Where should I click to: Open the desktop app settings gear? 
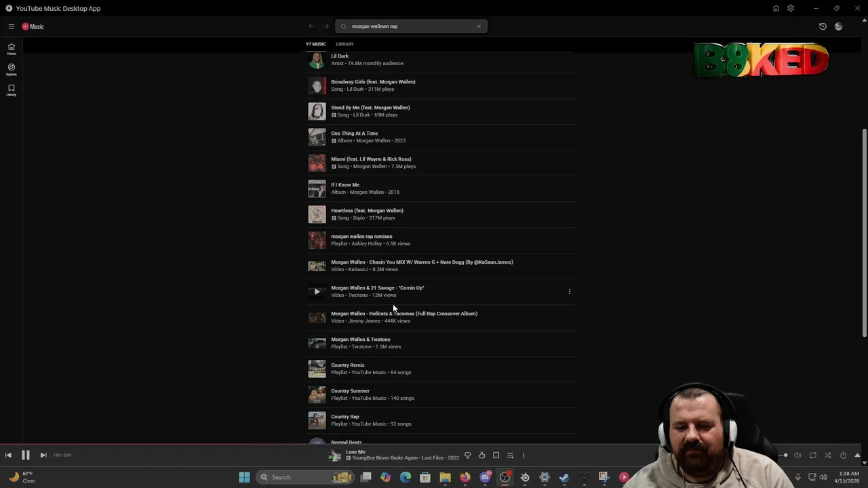coord(791,8)
